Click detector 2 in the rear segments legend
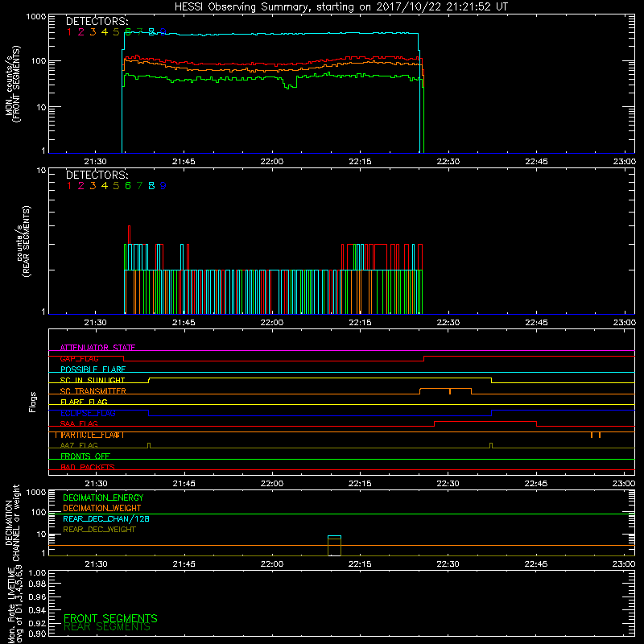Image resolution: width=644 pixels, height=644 pixels. pos(81,186)
